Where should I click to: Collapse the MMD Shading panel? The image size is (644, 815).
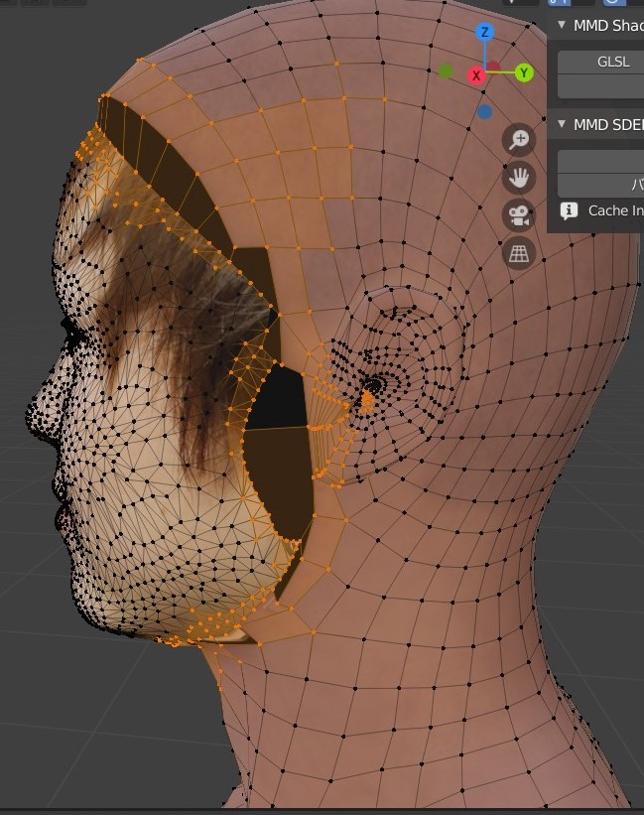(561, 25)
